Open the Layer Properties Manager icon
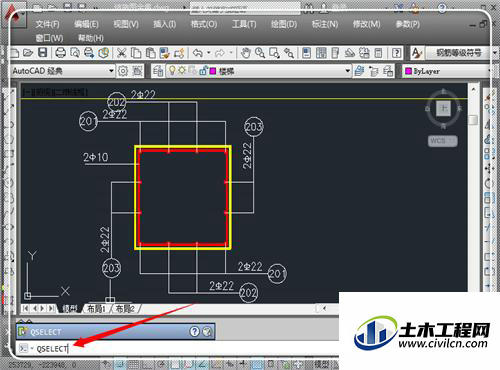This screenshot has height=370, width=500. (158, 71)
